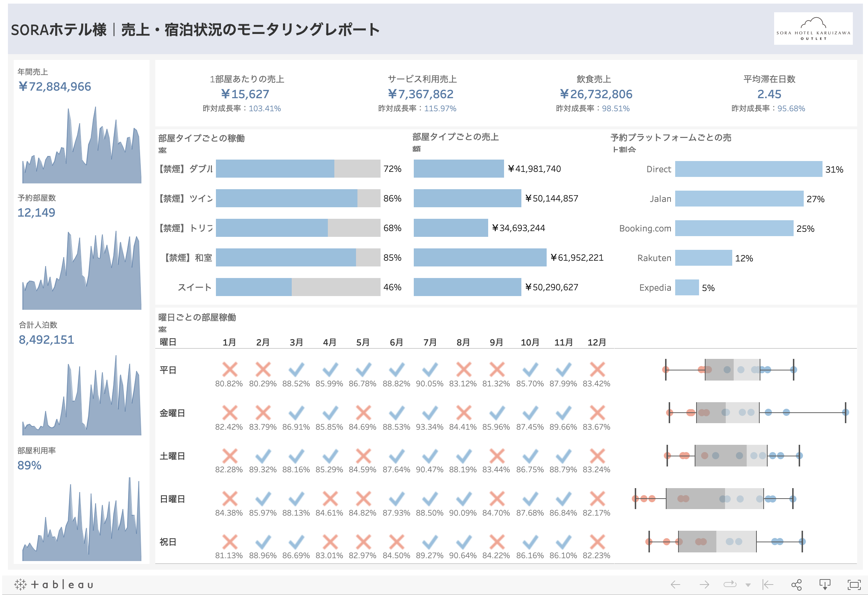Click the Download icon in toolbar
The image size is (868, 595).
825,584
